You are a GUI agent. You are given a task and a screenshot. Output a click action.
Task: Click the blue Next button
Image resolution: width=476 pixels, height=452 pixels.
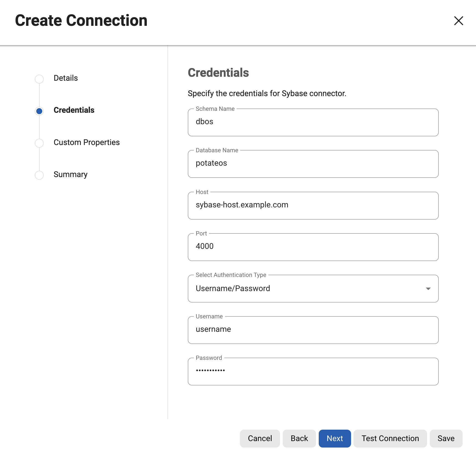coord(334,438)
